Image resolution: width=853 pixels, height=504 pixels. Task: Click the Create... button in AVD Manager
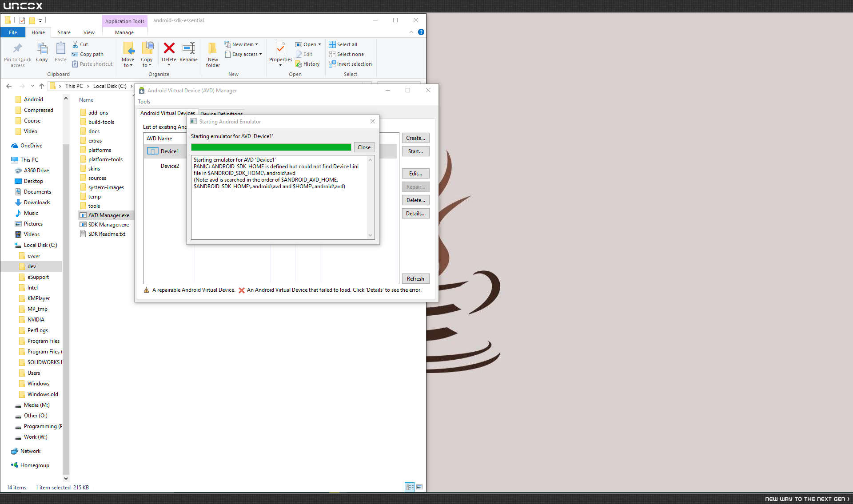[x=415, y=138]
